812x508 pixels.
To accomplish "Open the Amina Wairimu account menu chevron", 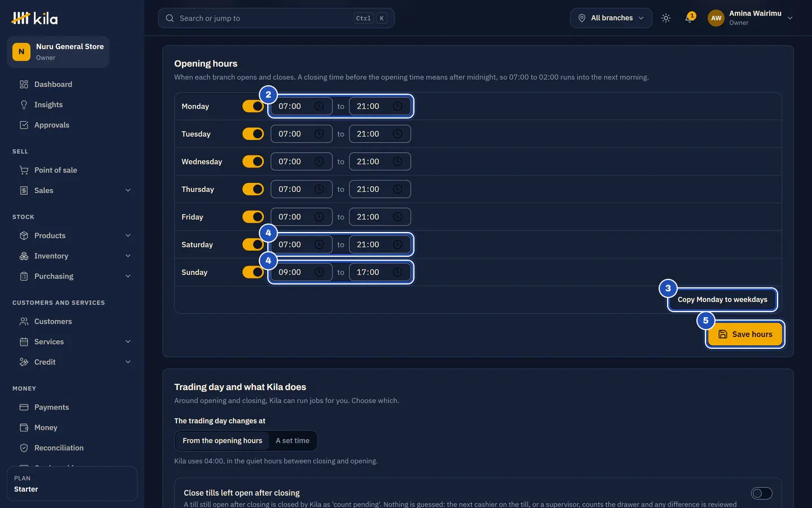I will click(790, 18).
